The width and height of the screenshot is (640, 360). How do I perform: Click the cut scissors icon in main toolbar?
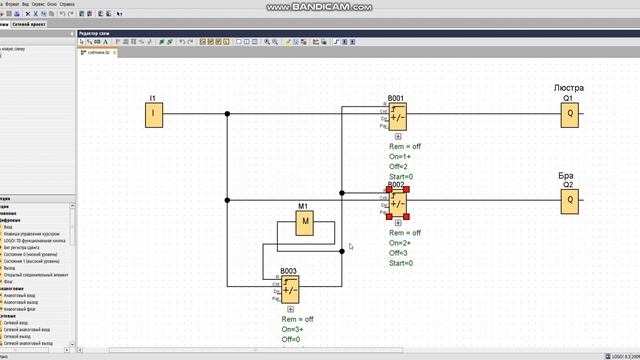click(x=36, y=14)
